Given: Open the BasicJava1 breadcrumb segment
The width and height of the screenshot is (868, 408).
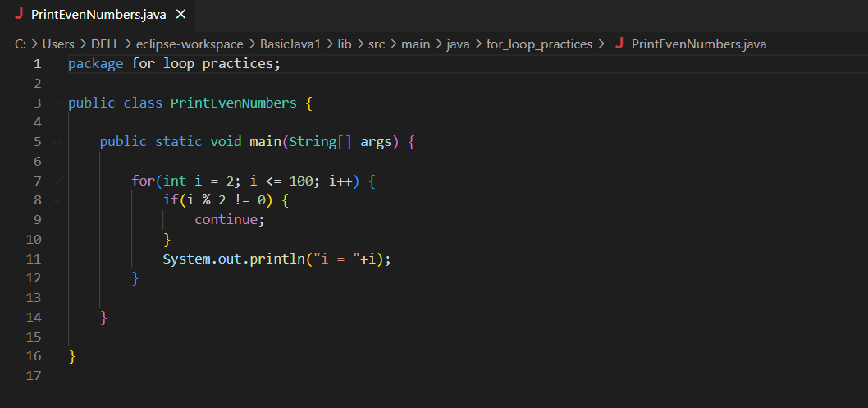Looking at the screenshot, I should click(290, 44).
